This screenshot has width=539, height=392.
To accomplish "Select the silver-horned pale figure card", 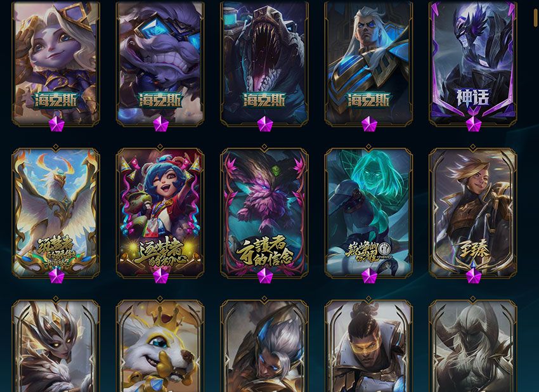I will pos(473,346).
